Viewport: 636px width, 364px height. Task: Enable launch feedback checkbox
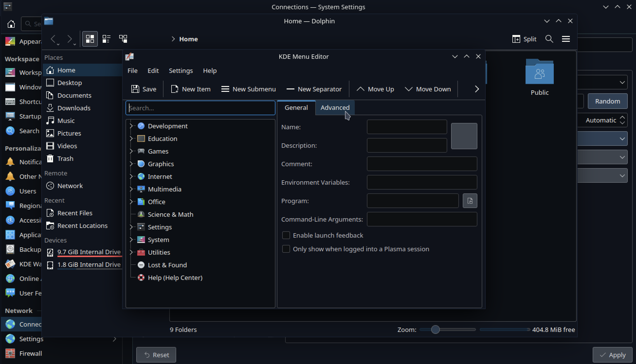[286, 235]
